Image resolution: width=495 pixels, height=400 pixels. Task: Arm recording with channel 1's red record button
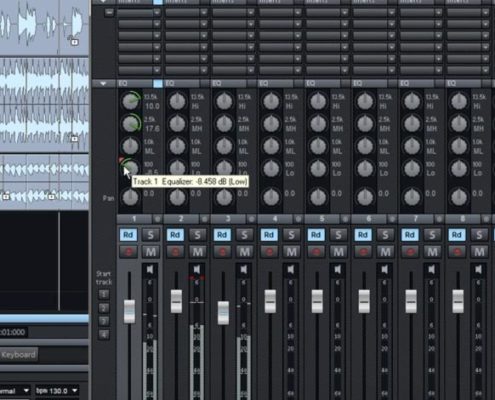click(x=128, y=251)
